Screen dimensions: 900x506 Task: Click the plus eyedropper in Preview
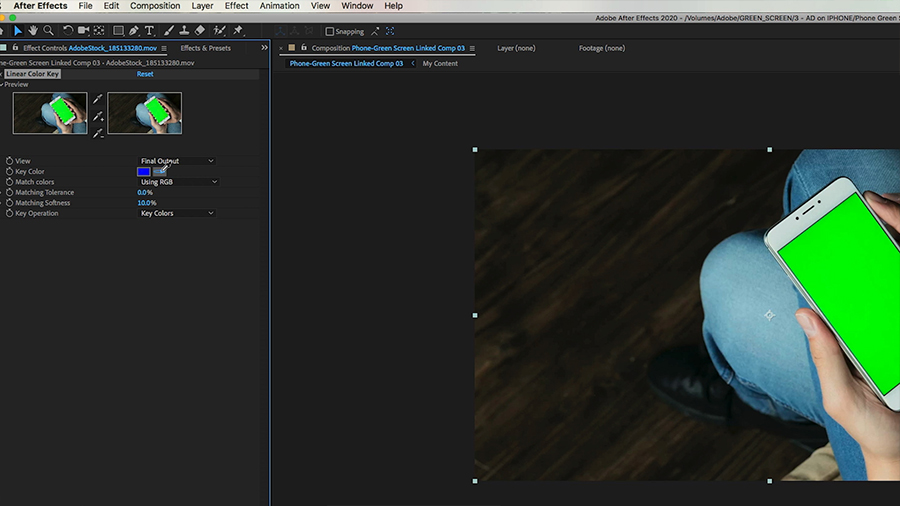click(x=98, y=116)
